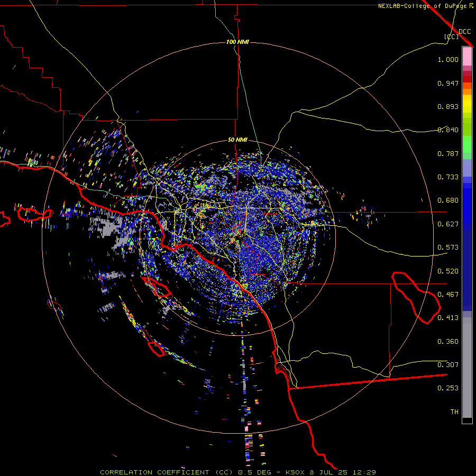Click the "DCC" label above the color scale
Viewport: 476px width, 476px height.
(x=465, y=32)
